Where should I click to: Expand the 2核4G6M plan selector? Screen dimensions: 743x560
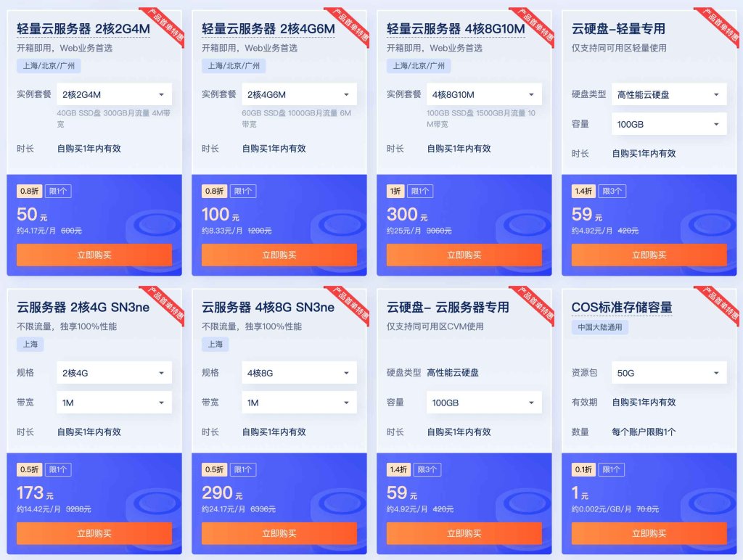[x=299, y=94]
